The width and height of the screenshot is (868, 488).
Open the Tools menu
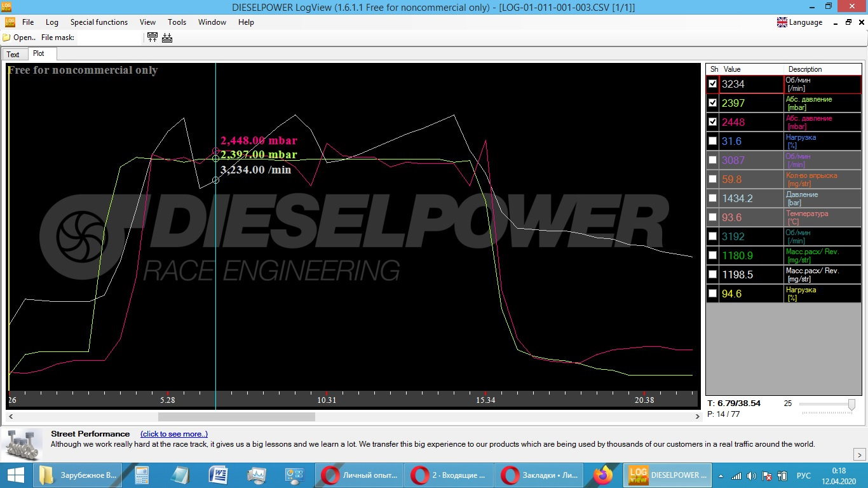click(177, 22)
